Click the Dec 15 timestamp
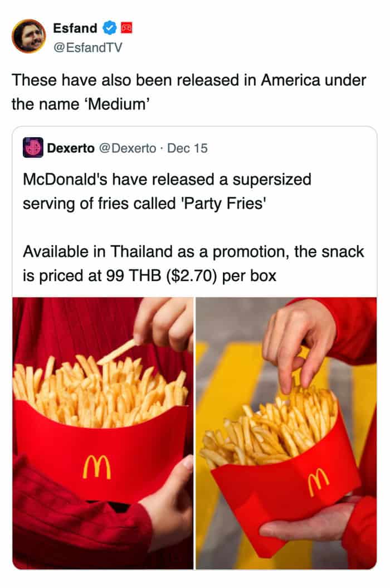The height and width of the screenshot is (588, 390). 187,148
